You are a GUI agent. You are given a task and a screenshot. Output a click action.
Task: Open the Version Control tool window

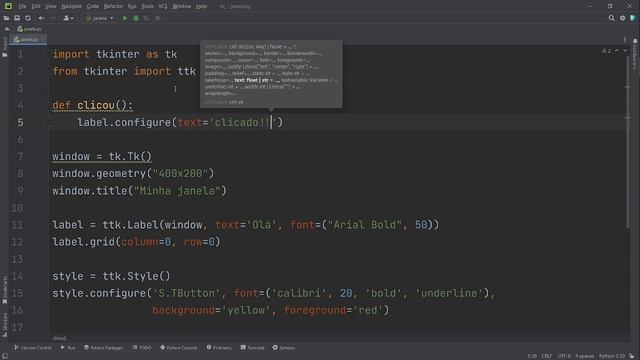[33, 348]
